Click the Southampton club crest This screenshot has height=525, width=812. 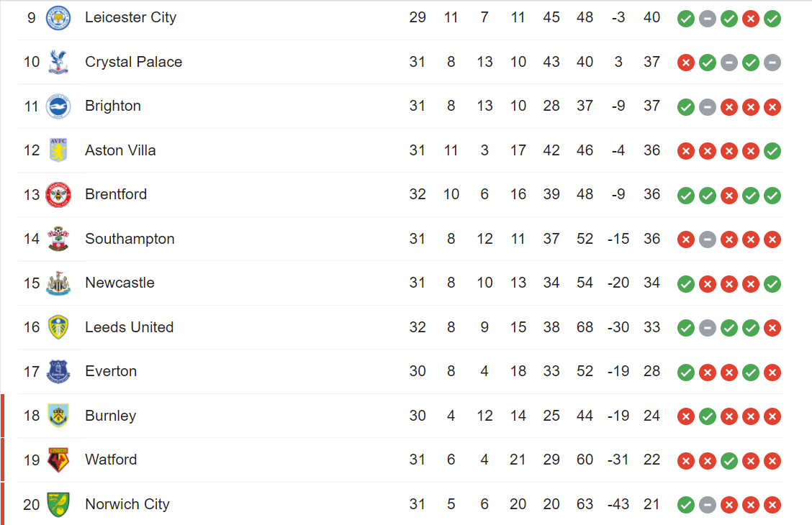tap(58, 239)
